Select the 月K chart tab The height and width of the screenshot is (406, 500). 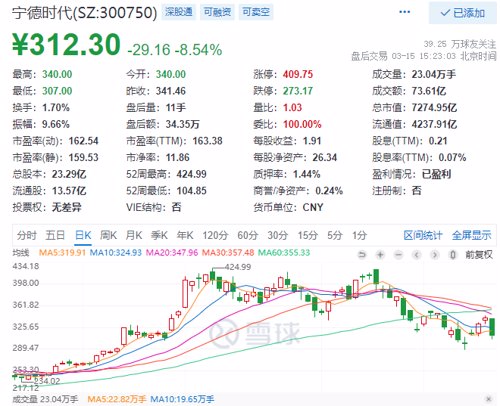click(x=134, y=235)
